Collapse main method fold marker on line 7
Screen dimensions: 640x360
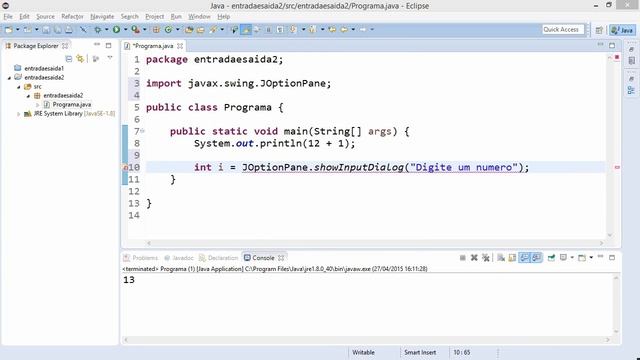(x=142, y=131)
